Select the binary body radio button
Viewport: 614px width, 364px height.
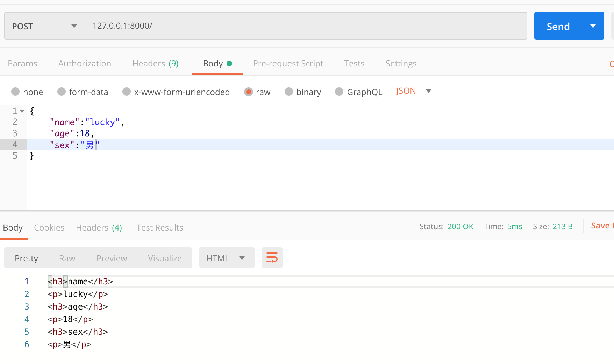pyautogui.click(x=289, y=92)
